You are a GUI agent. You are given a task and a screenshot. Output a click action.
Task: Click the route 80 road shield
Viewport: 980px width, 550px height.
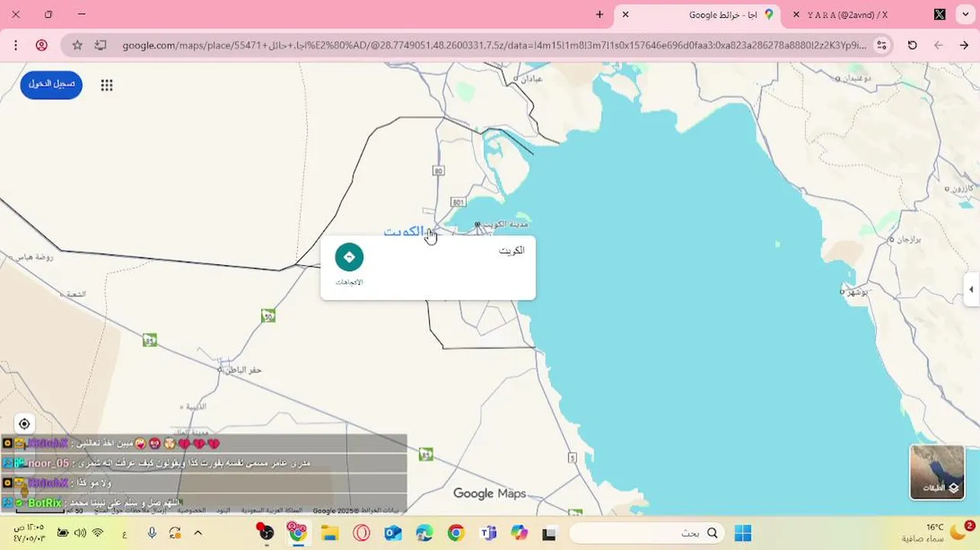click(438, 170)
